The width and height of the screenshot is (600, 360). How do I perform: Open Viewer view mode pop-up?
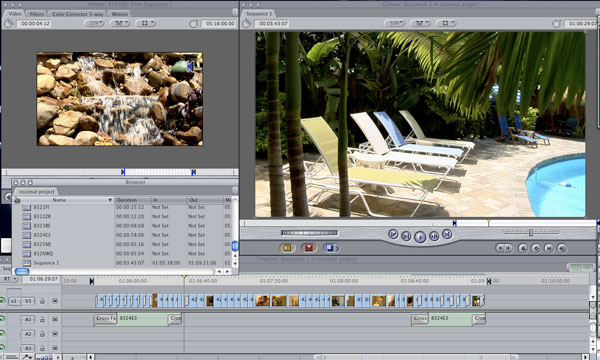click(146, 23)
